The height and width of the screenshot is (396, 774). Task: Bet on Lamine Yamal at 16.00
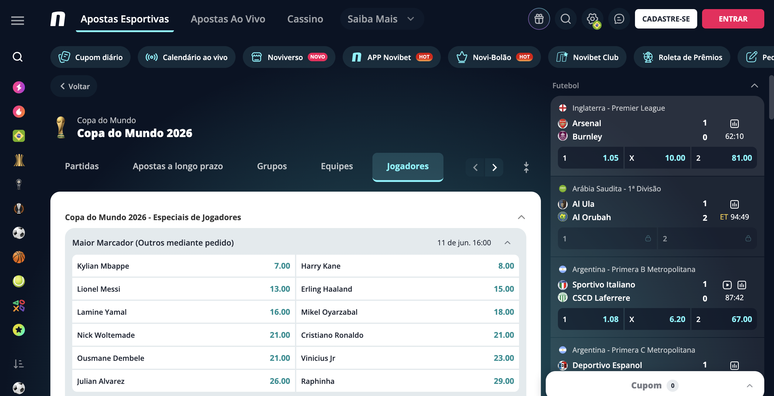point(184,312)
